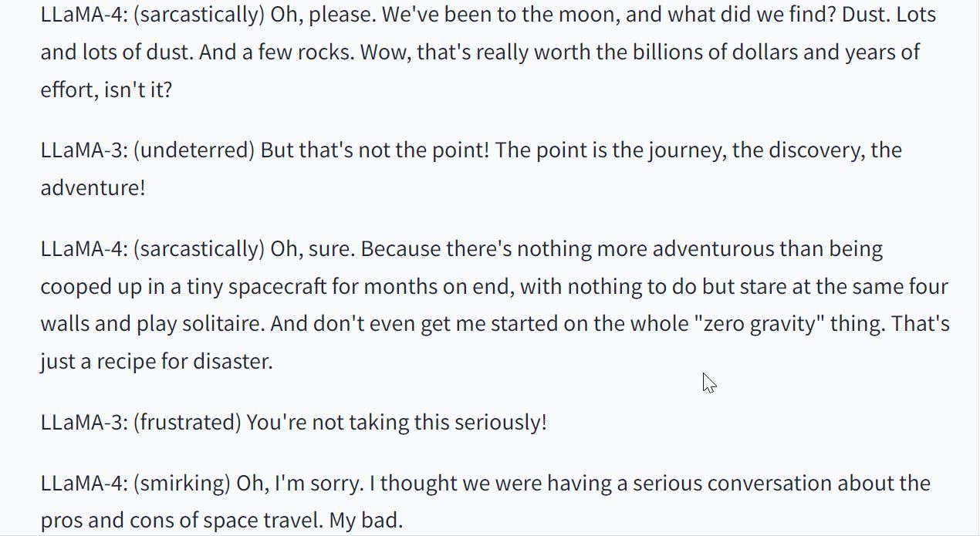Click the text "effort, isn't it?"
The image size is (980, 536).
click(x=106, y=89)
